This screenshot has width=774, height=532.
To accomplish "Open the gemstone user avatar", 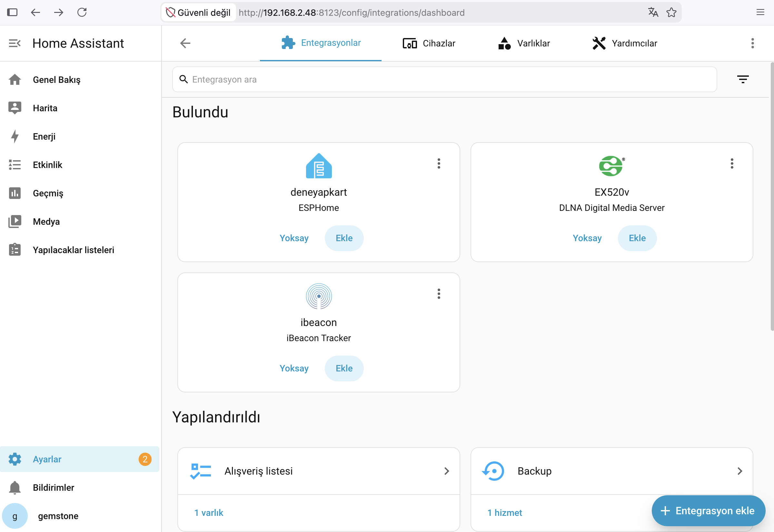I will (x=15, y=516).
